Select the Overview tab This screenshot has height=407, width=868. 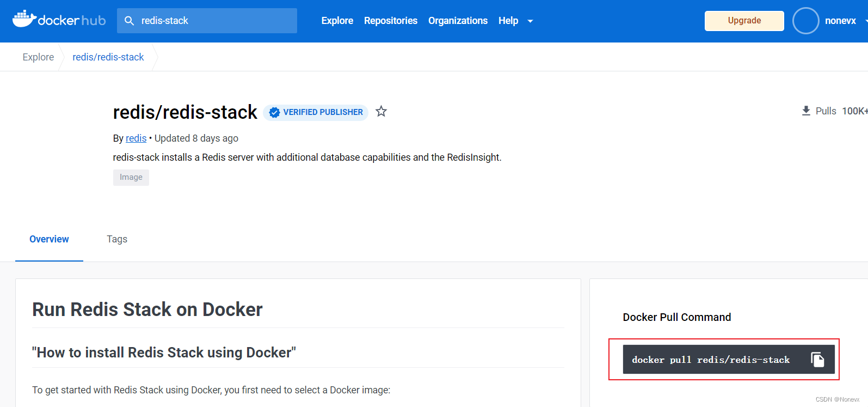(x=49, y=239)
